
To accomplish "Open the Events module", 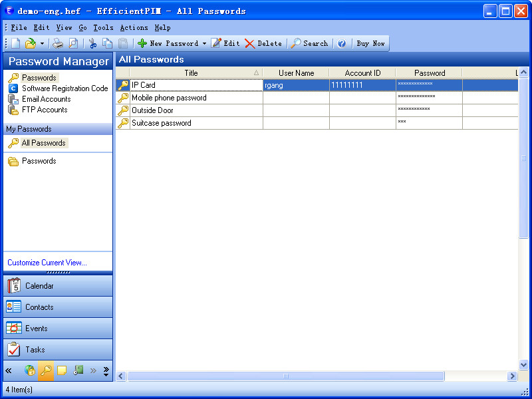I will (58, 329).
